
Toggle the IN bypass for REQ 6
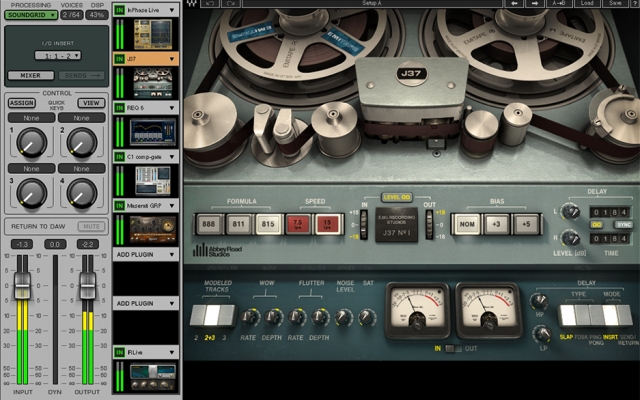pyautogui.click(x=119, y=108)
